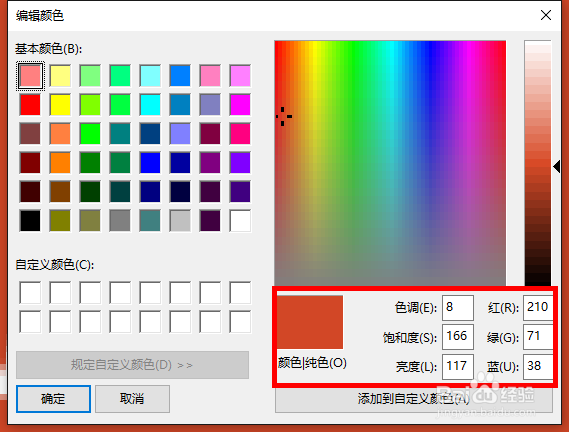Click the 规定自定义颜色(D) button
Image resolution: width=569 pixels, height=432 pixels.
(x=132, y=365)
